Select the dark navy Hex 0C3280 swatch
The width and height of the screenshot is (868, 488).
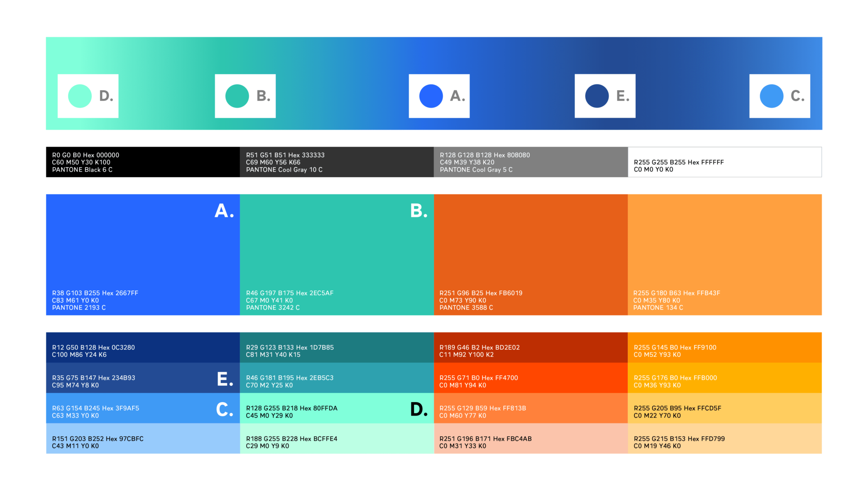(143, 347)
